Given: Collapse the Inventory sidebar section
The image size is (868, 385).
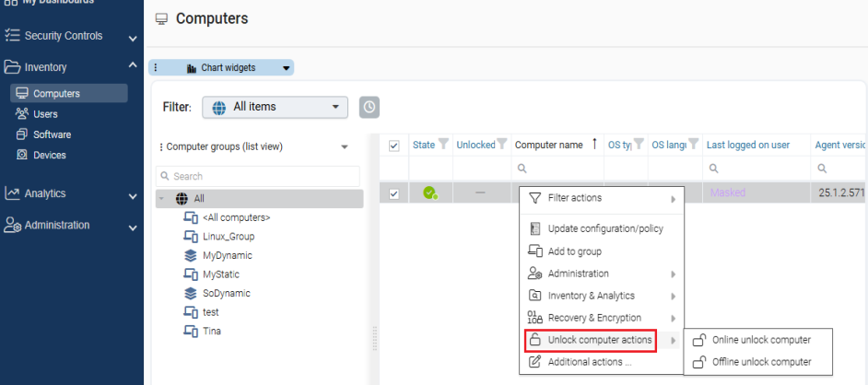Looking at the screenshot, I should coord(133,67).
